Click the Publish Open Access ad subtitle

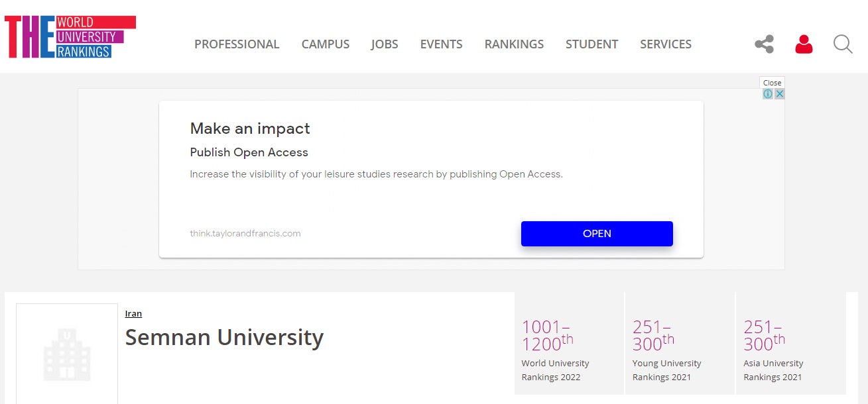249,152
